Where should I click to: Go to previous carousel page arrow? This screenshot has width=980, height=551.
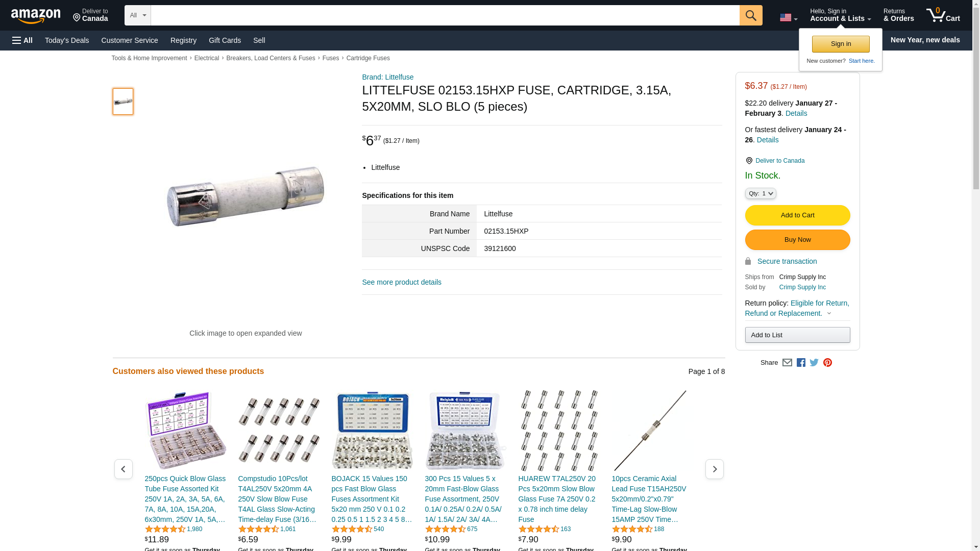click(123, 469)
